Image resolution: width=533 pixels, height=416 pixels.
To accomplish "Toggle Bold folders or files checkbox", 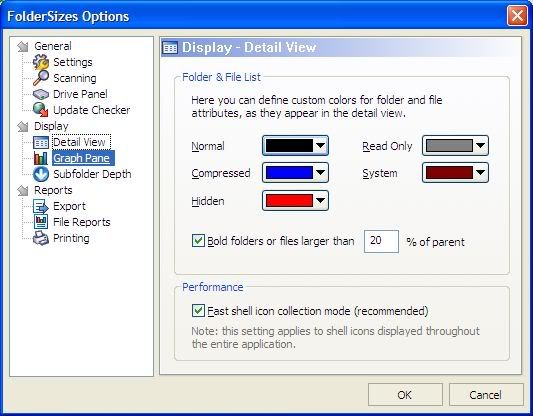I will (x=198, y=241).
